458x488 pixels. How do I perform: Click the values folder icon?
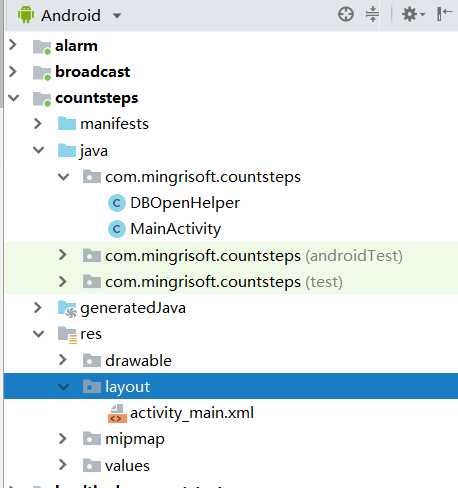pyautogui.click(x=92, y=465)
